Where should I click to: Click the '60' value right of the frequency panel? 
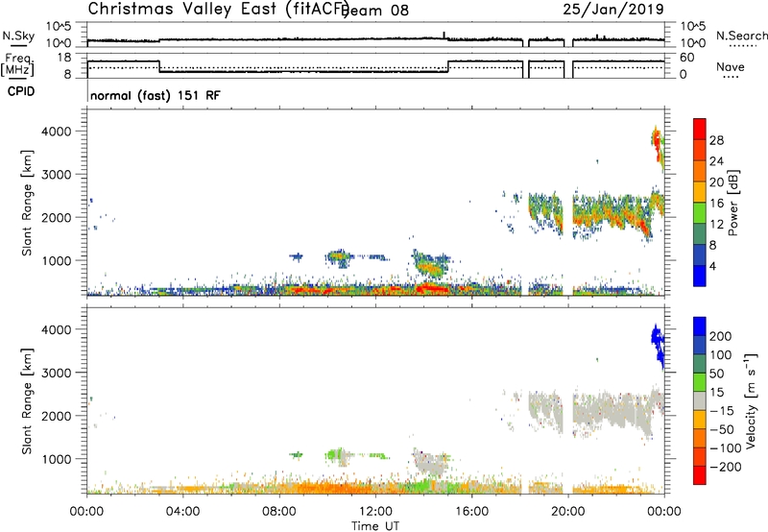687,58
